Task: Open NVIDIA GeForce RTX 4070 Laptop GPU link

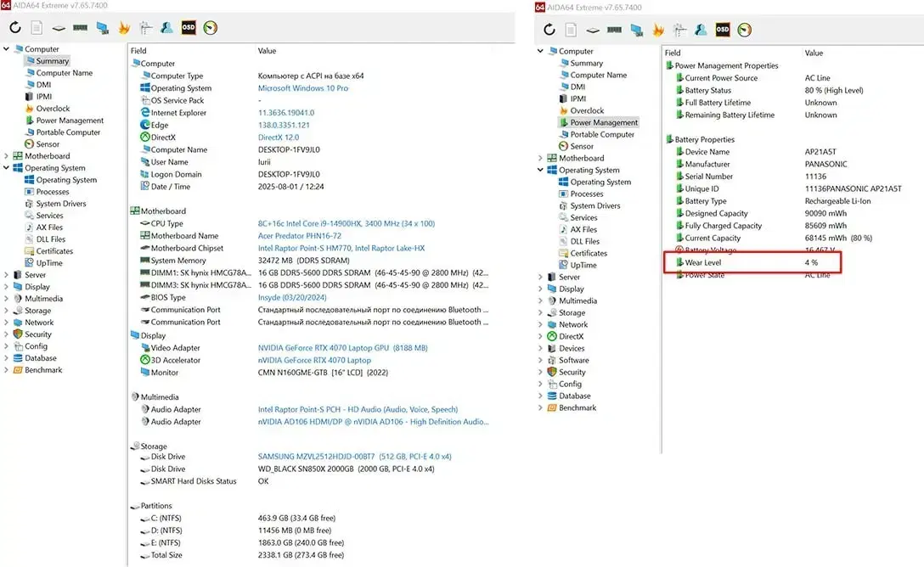Action: pos(342,347)
